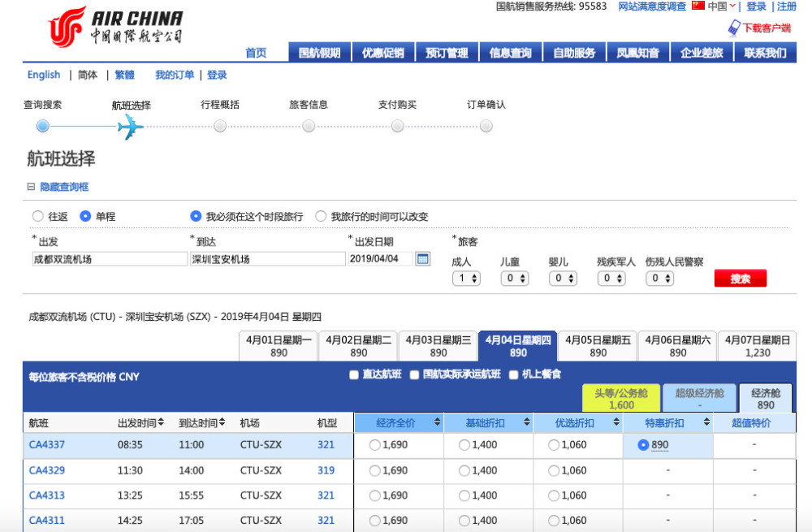Select the 往返 trip radio button

(x=36, y=216)
